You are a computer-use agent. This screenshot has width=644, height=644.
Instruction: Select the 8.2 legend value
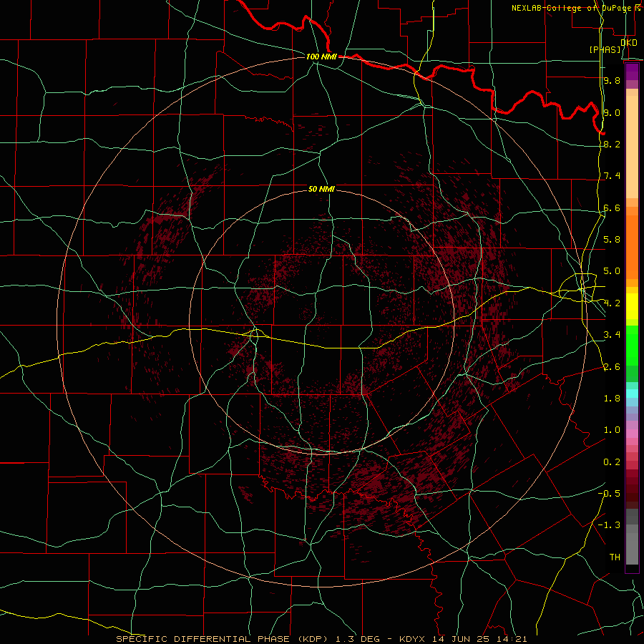(612, 144)
